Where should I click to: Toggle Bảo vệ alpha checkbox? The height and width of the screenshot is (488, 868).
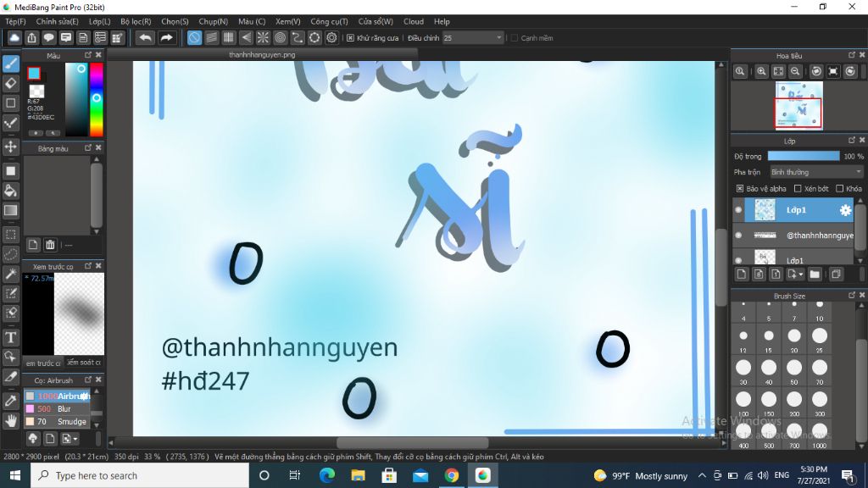point(739,189)
